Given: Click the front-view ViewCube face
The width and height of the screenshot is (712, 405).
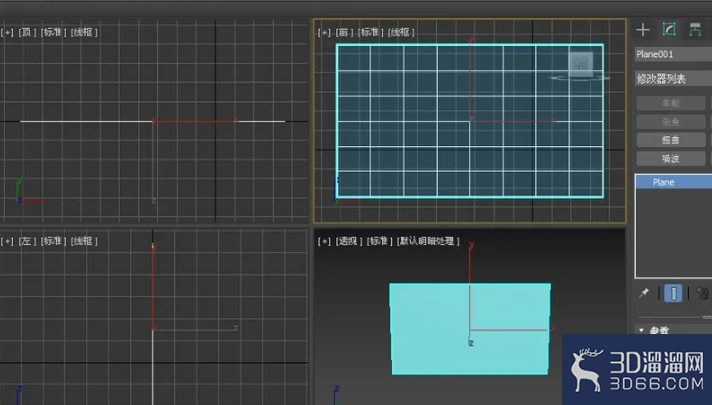Looking at the screenshot, I should [580, 64].
